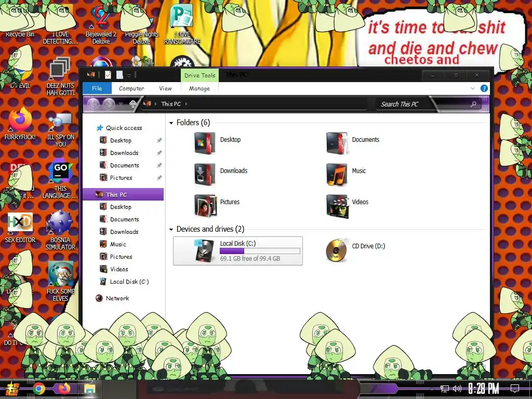Launch Chrome from the taskbar
532x399 pixels.
point(38,389)
